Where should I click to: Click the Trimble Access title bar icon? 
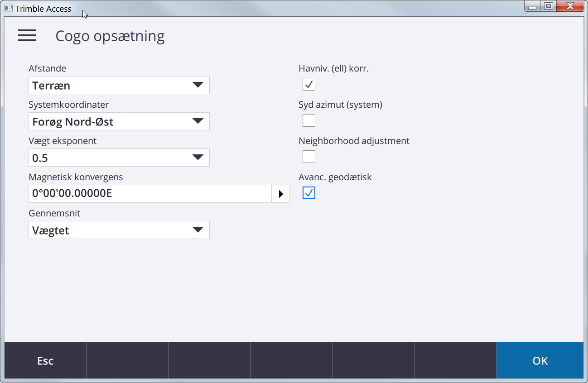coord(9,8)
